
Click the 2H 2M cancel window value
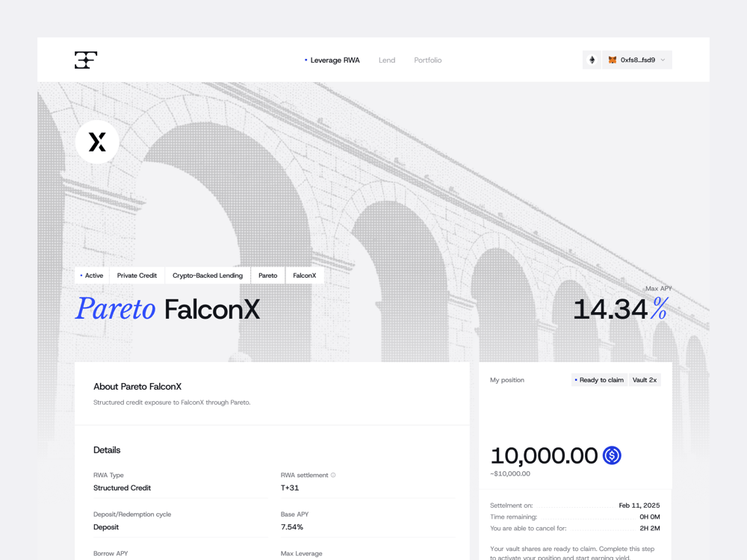pos(650,529)
